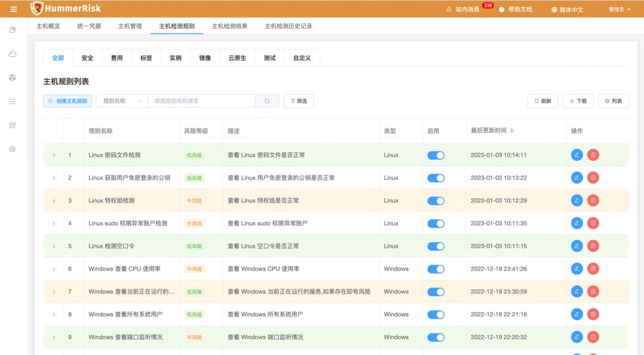This screenshot has width=644, height=355.
Task: Expand row 2 Linux 获取用户免密登录的公钥
Action: coord(54,178)
